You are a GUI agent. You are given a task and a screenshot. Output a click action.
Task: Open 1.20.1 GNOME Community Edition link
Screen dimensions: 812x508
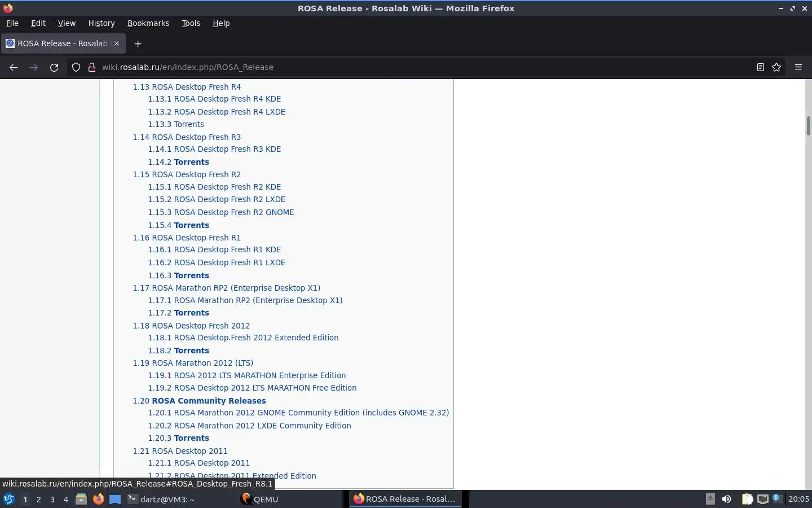pos(298,413)
